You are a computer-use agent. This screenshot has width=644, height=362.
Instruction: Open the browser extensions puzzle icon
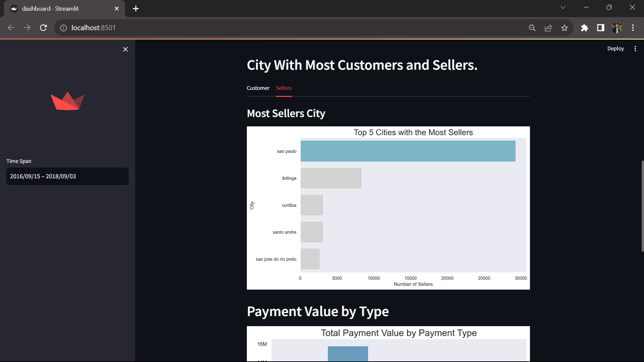(x=585, y=28)
